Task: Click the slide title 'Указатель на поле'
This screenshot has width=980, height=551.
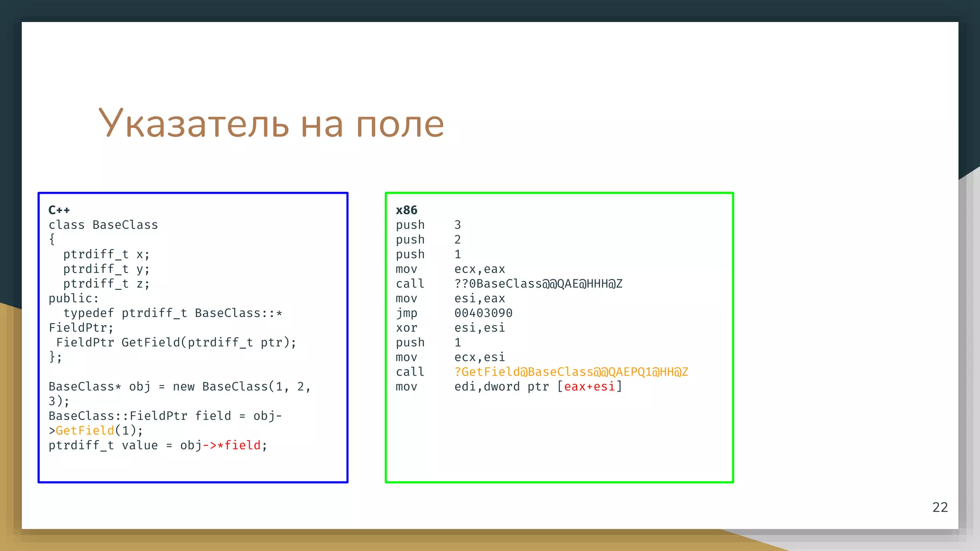Action: point(271,123)
